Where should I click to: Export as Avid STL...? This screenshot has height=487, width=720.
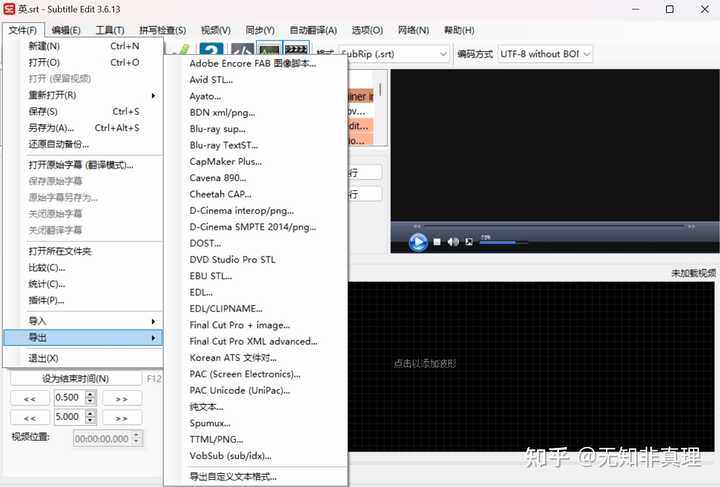(256, 80)
